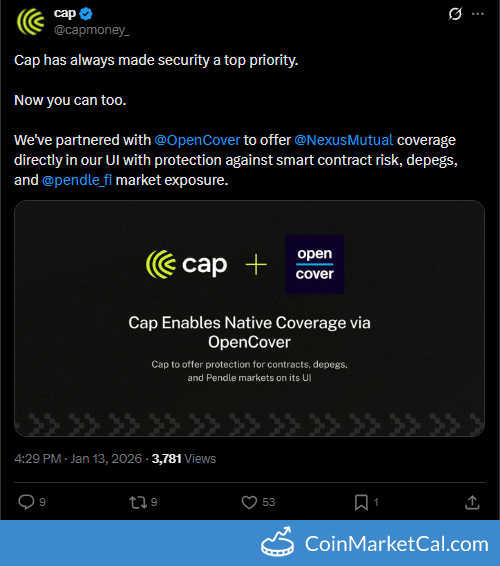Click the cap profile avatar
500x566 pixels.
point(31,22)
